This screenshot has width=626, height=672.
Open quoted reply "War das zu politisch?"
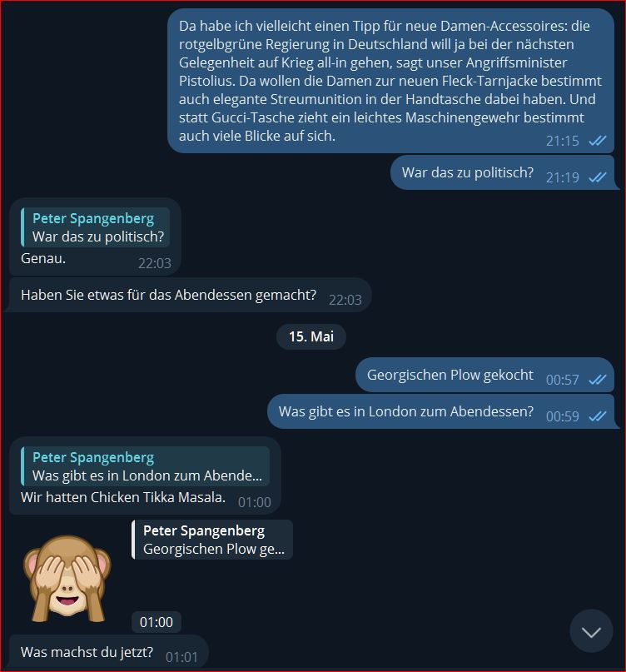point(95,227)
